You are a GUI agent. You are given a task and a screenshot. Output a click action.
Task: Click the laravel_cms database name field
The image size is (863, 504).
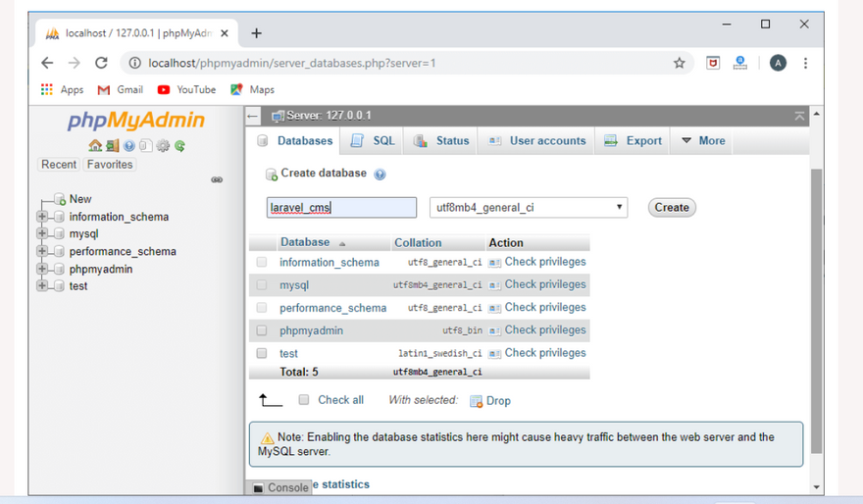point(341,208)
